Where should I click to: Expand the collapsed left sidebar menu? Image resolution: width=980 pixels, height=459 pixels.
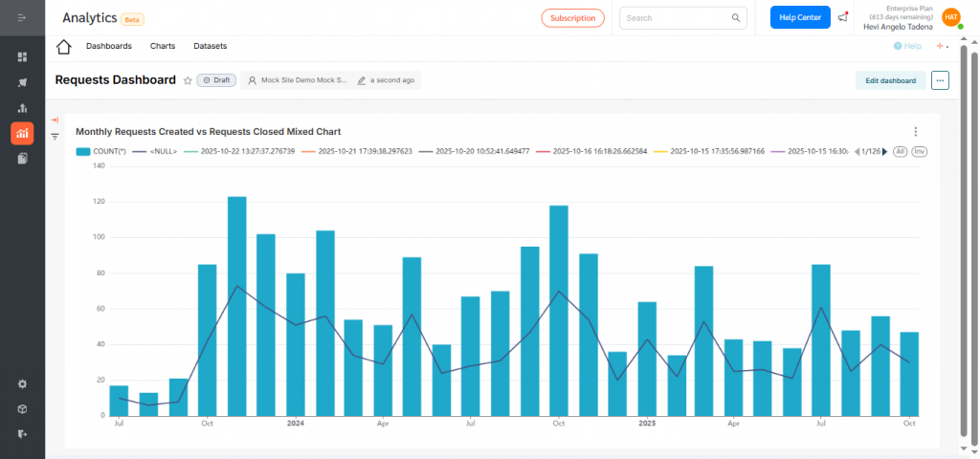tap(22, 18)
